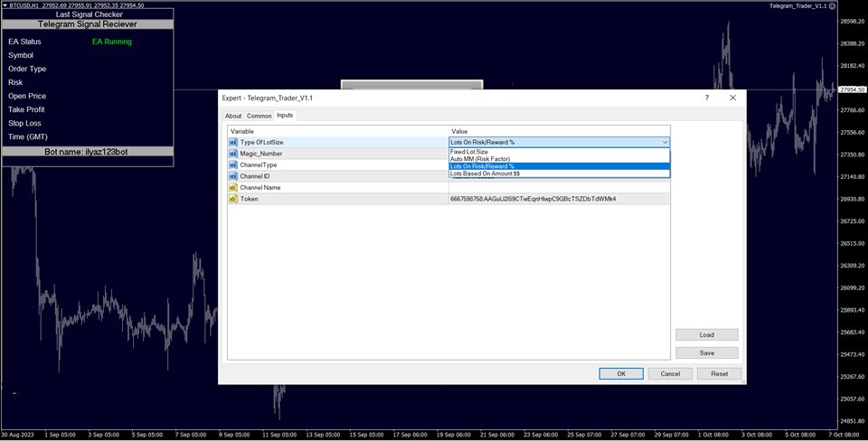Image resolution: width=868 pixels, height=441 pixels.
Task: Click the Channel Name row label
Action: tap(260, 188)
